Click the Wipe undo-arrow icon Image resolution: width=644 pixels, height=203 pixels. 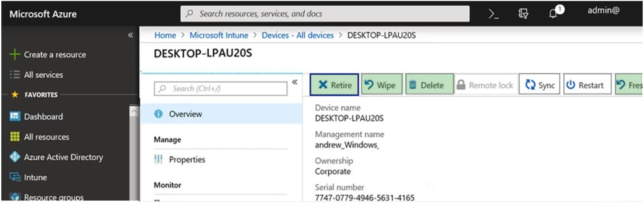coord(369,84)
